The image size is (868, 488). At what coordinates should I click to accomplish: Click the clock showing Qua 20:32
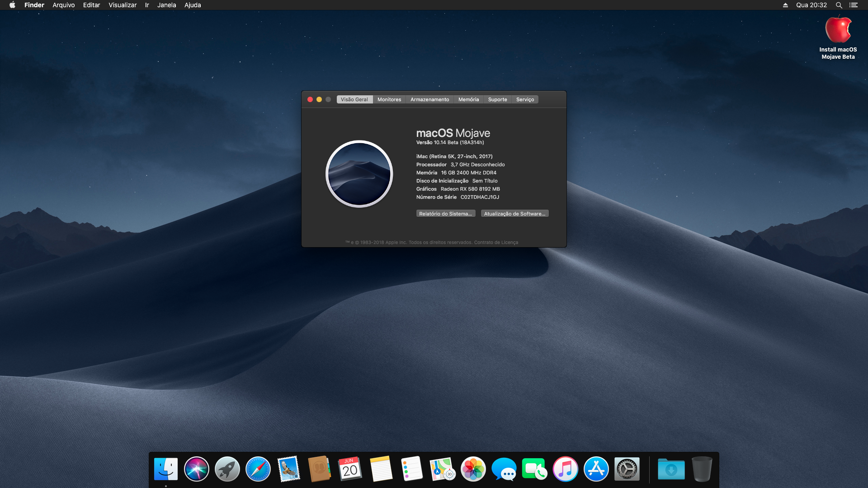tap(811, 5)
